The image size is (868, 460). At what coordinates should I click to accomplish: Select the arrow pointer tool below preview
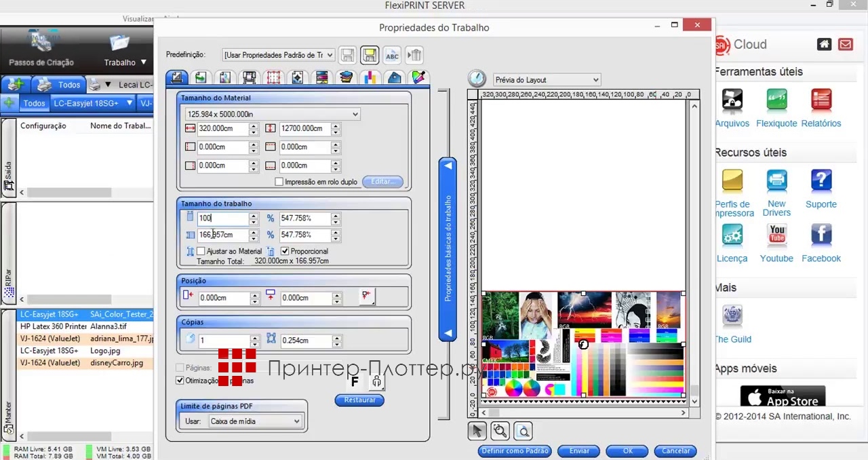(x=477, y=431)
